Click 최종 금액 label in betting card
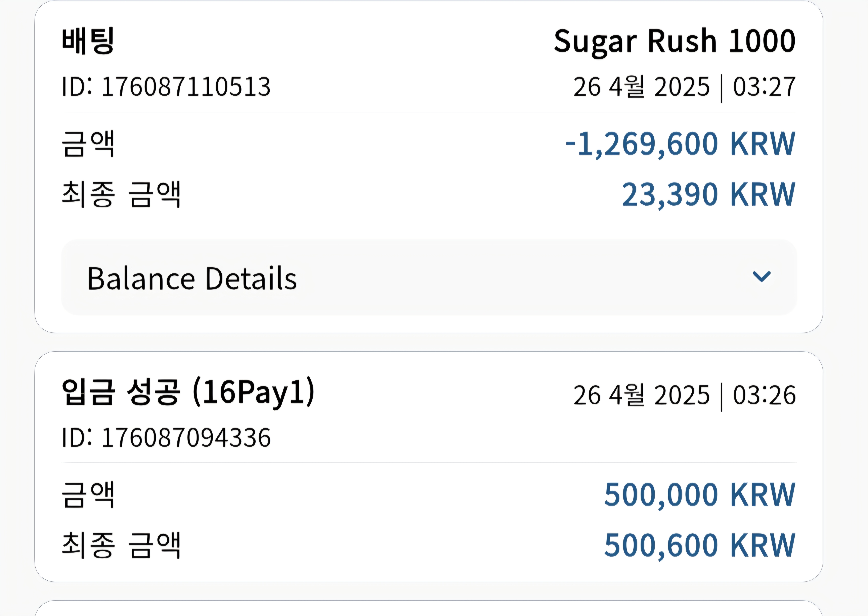Viewport: 868px width, 616px height. coord(121,194)
